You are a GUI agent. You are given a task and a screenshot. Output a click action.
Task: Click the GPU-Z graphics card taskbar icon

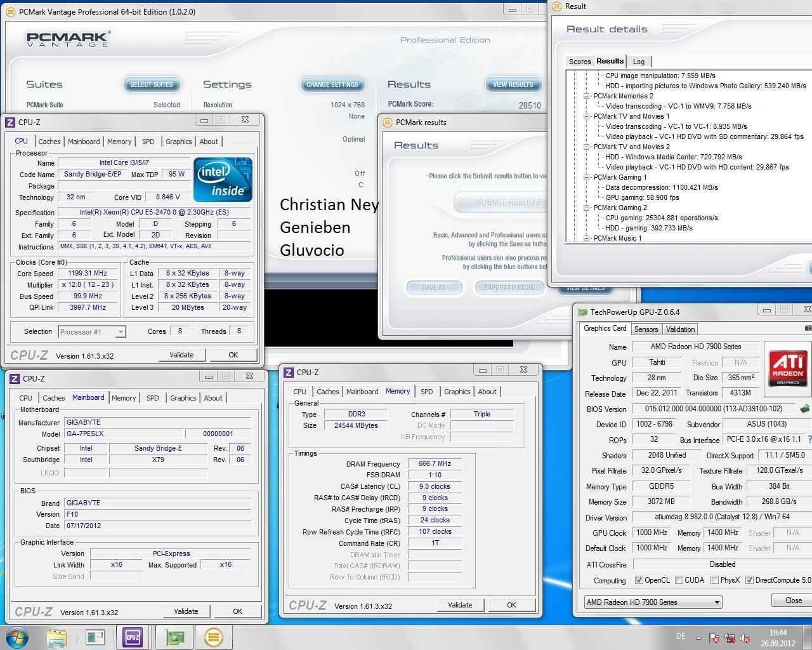click(173, 637)
